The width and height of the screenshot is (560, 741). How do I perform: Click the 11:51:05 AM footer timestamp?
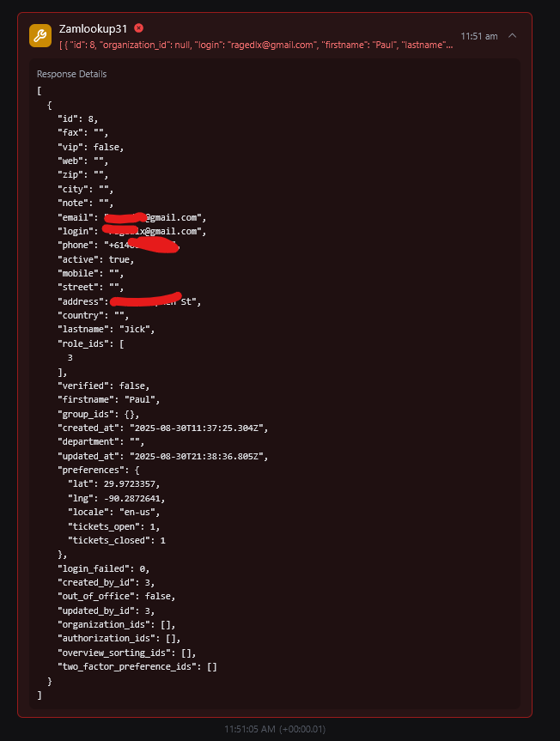pos(275,729)
